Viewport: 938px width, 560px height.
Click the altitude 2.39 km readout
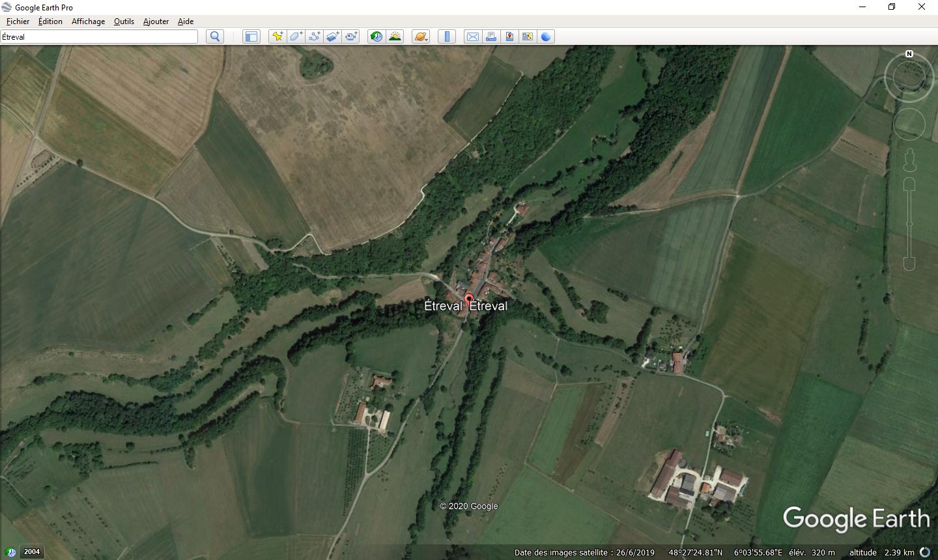click(x=882, y=552)
